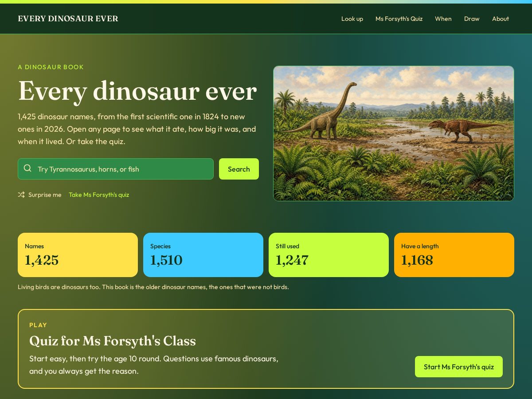This screenshot has width=532, height=399.
Task: Open the Look up nav item
Action: pyautogui.click(x=352, y=19)
